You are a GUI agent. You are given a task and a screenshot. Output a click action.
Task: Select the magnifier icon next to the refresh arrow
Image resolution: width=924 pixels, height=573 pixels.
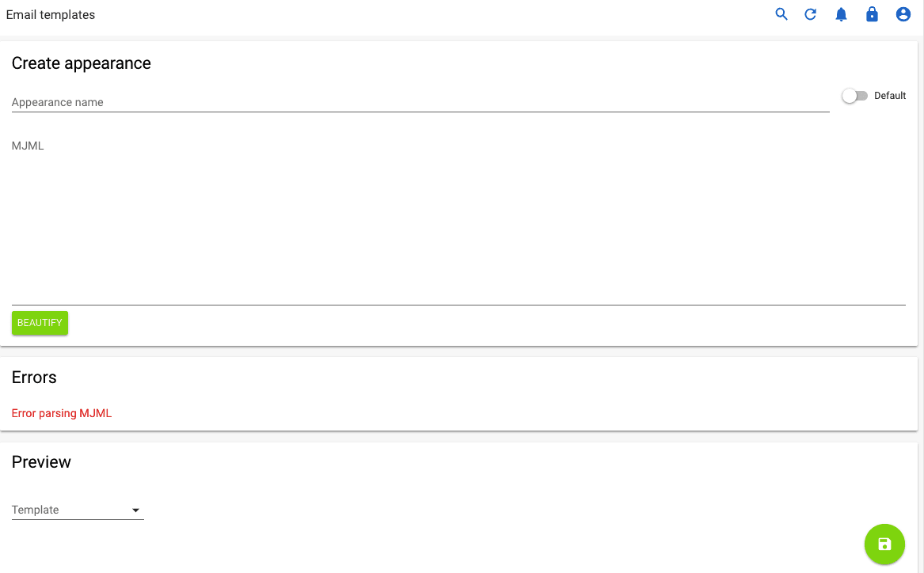[x=781, y=14]
